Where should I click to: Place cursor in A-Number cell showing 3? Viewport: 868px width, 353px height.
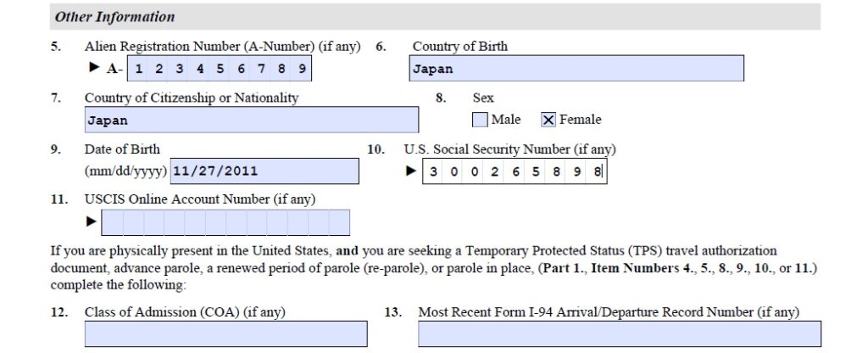(x=179, y=69)
